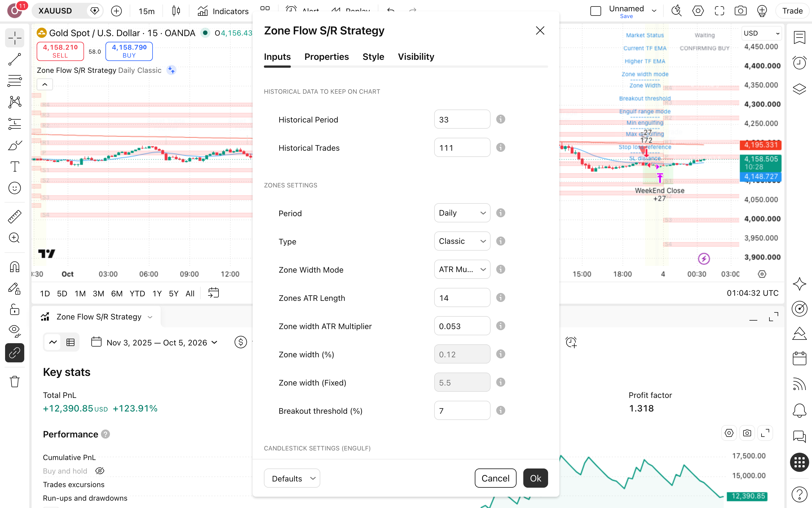Select the trend line drawing tool
Viewport: 812px width, 508px height.
point(14,60)
